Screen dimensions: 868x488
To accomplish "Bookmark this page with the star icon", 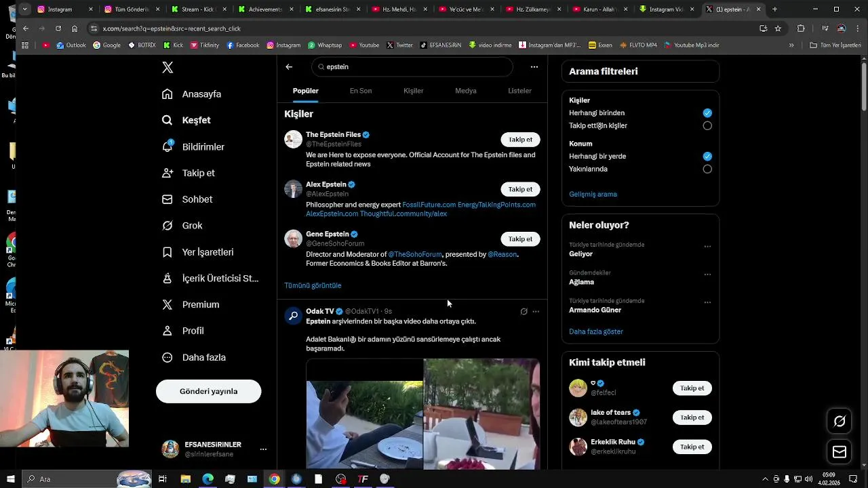I will (778, 28).
